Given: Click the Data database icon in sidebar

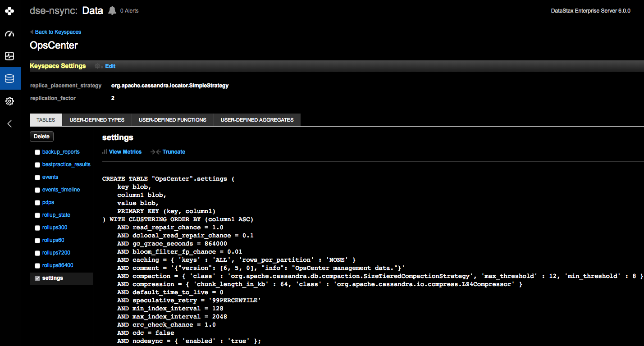Looking at the screenshot, I should click(x=9, y=78).
